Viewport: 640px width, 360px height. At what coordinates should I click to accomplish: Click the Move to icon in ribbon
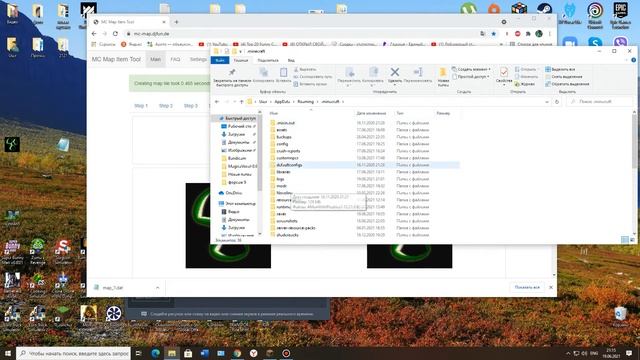[350, 72]
